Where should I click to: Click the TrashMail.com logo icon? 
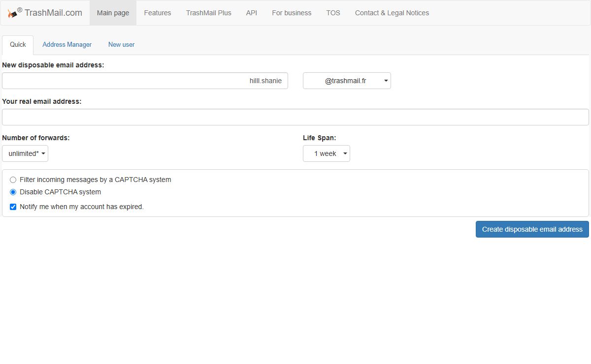pyautogui.click(x=12, y=13)
